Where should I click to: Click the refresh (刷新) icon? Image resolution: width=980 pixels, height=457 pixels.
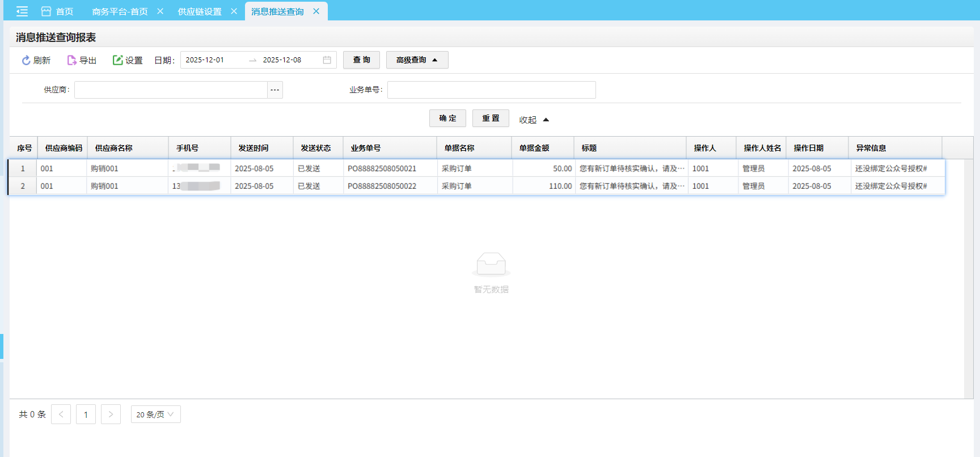click(x=26, y=60)
